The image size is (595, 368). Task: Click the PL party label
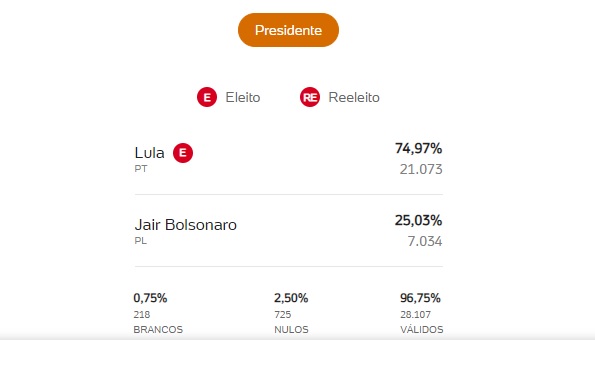click(x=140, y=241)
